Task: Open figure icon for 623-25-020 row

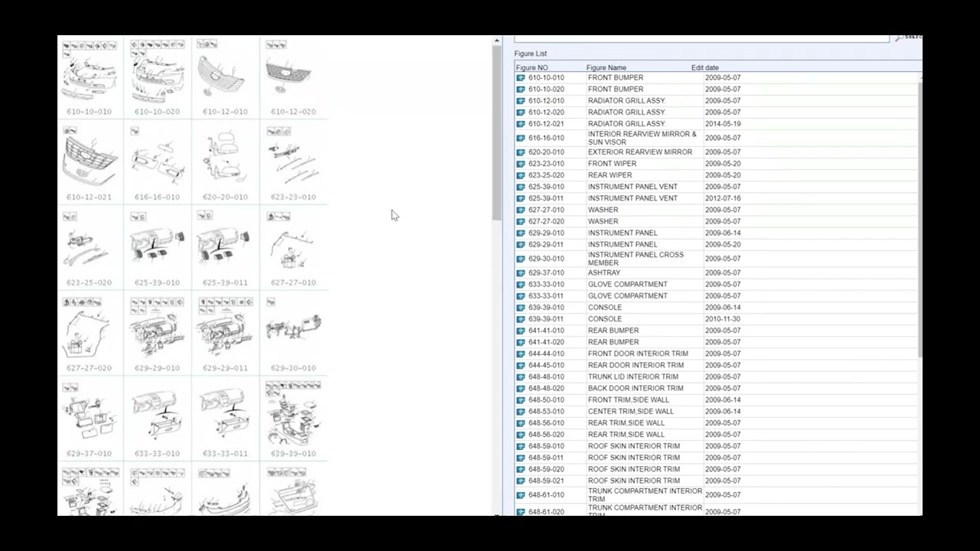Action: pos(521,175)
